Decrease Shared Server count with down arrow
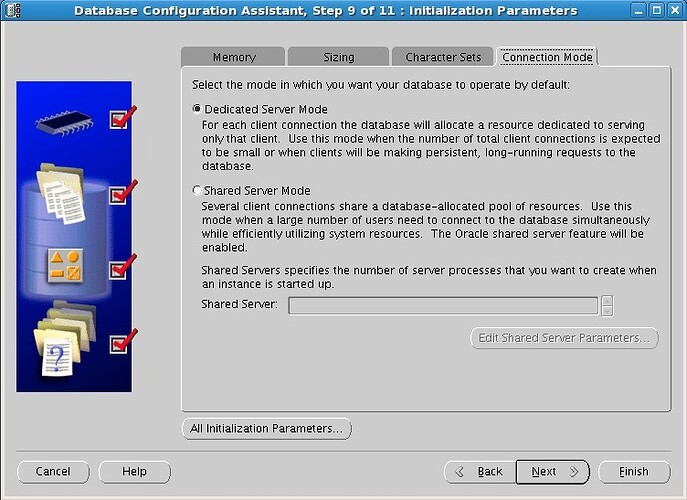 [x=607, y=311]
